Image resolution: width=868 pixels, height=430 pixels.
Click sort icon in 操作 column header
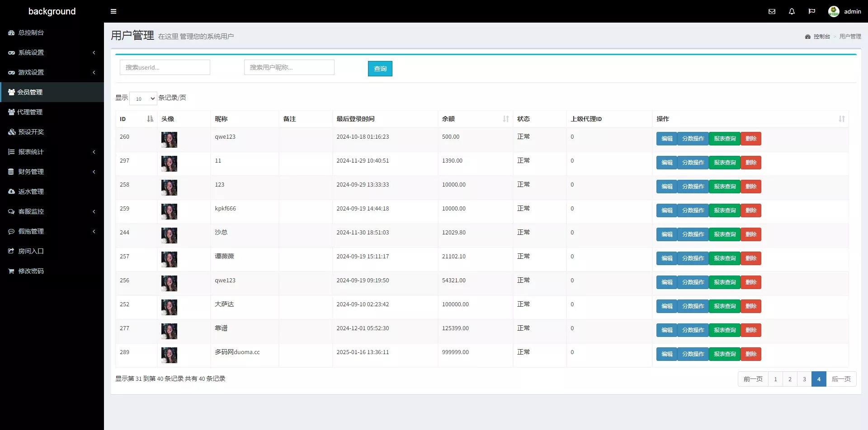[x=841, y=119]
